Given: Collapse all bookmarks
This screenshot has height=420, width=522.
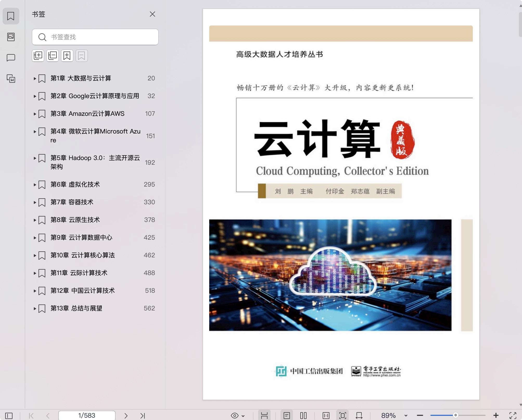Looking at the screenshot, I should [x=53, y=55].
